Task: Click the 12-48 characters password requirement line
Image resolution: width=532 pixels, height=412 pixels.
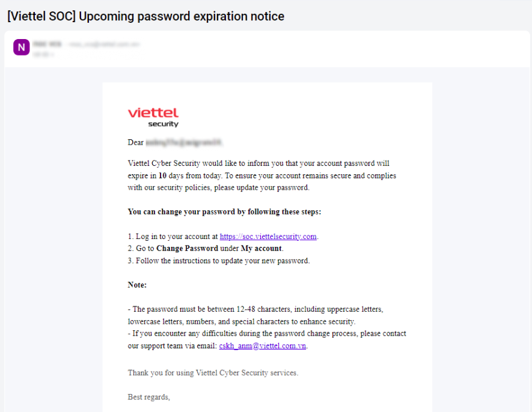Action: pos(255,309)
